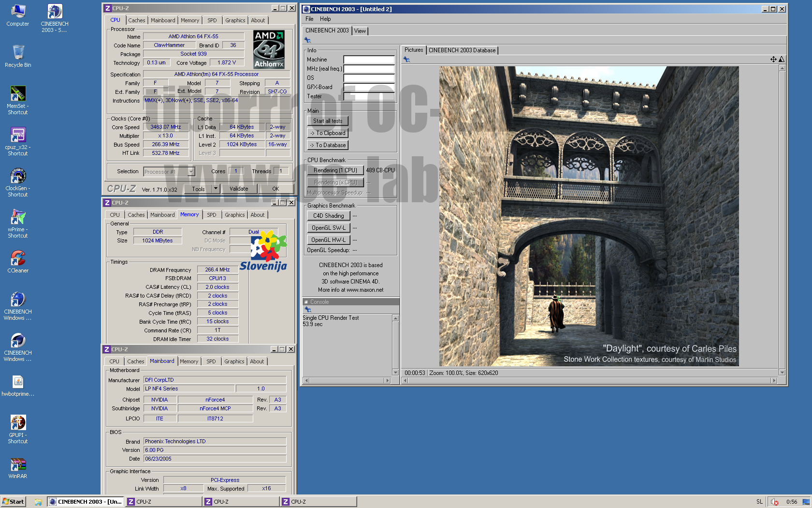
Task: Launch cpuz_x32 shortcut icon
Action: coord(17,141)
